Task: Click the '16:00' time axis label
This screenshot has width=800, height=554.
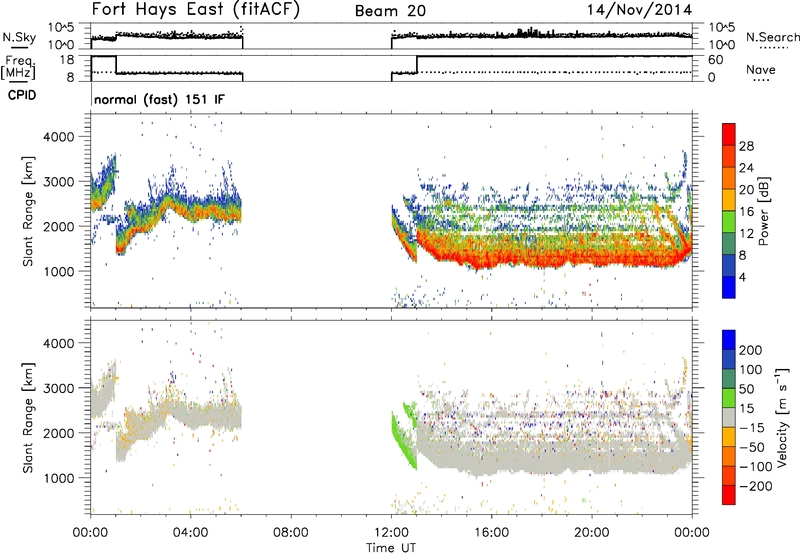Action: pos(491,533)
